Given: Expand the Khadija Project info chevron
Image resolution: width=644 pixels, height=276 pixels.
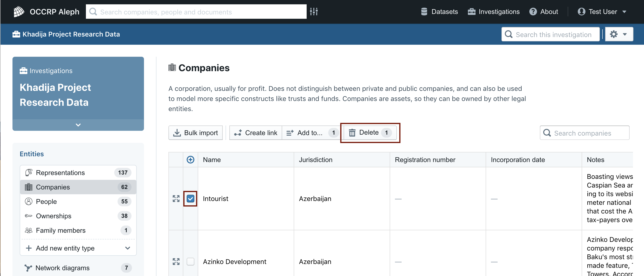Looking at the screenshot, I should tap(78, 125).
